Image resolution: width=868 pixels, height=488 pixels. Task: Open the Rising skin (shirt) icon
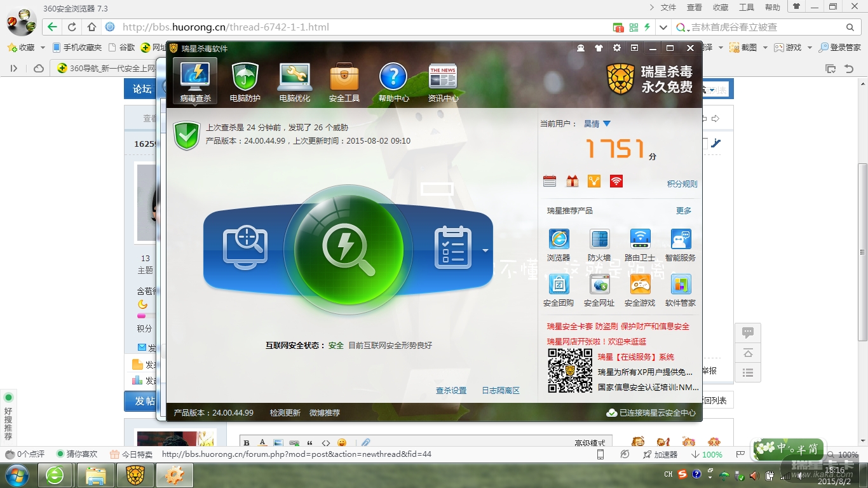[599, 48]
